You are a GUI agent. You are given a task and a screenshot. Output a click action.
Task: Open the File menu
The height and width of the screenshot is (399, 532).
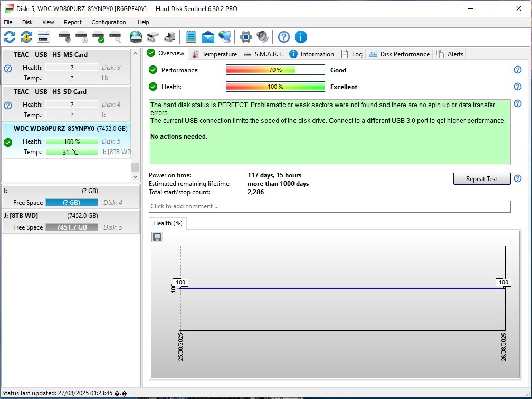tap(8, 22)
